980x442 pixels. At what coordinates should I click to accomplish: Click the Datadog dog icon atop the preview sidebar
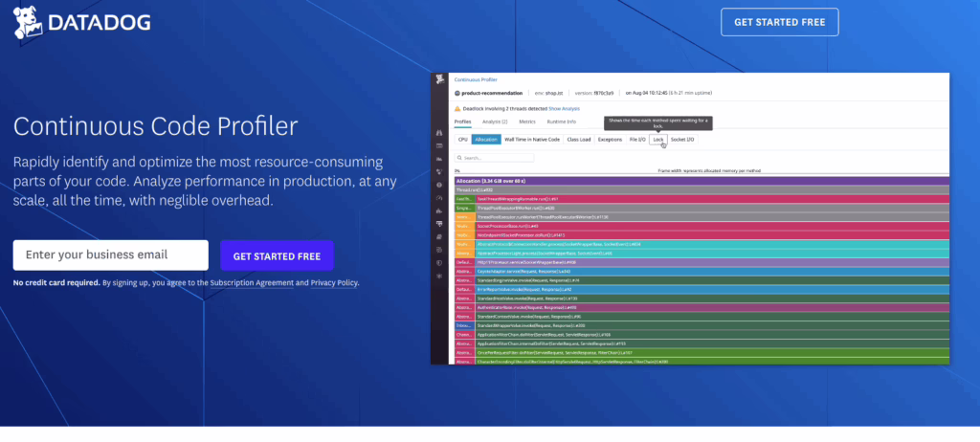[440, 78]
